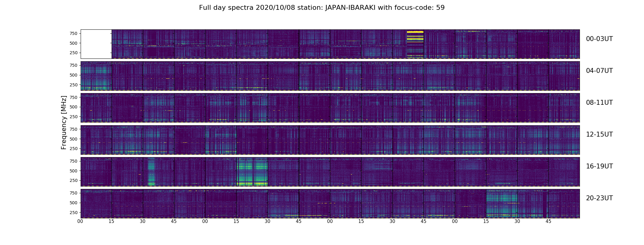The height and width of the screenshot is (245, 644).
Task: Click the teal-green burst in 20-23UT row
Action: (502, 204)
